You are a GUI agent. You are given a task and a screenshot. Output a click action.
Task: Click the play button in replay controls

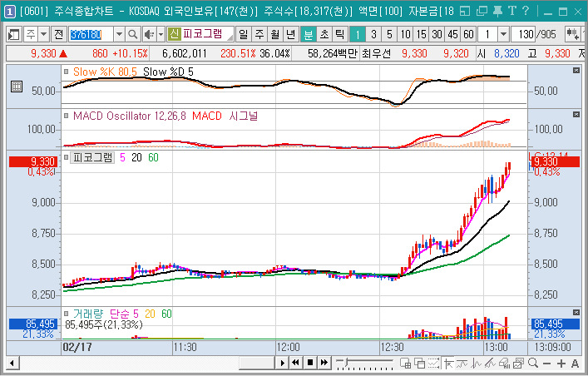pyautogui.click(x=282, y=363)
